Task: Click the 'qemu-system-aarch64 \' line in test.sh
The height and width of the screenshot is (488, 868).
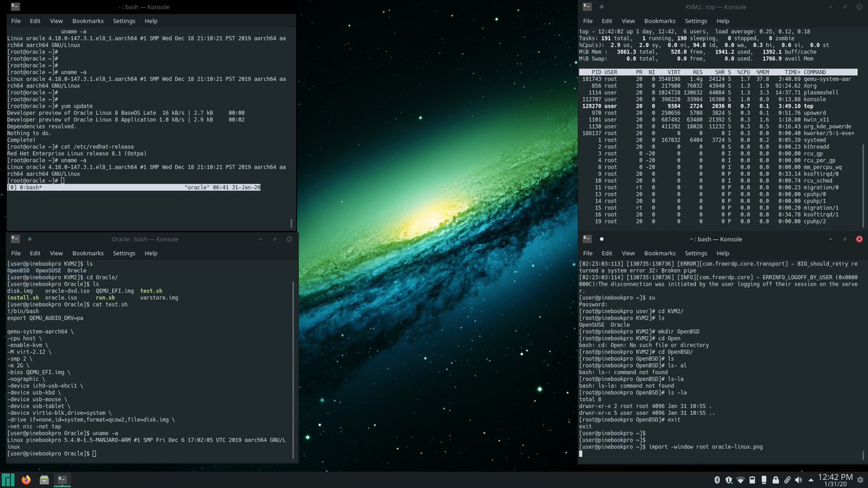Action: pos(40,331)
